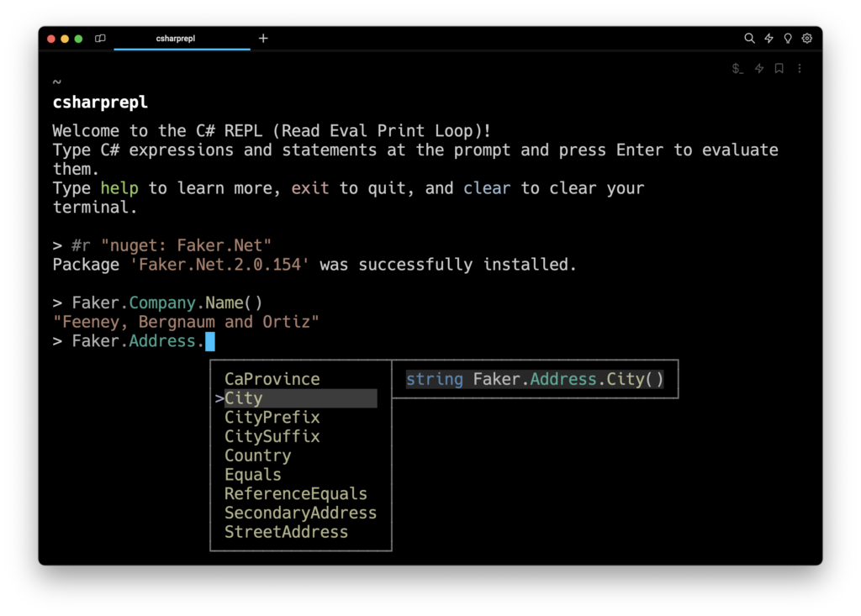
Task: Open a new tab with plus button
Action: [263, 39]
